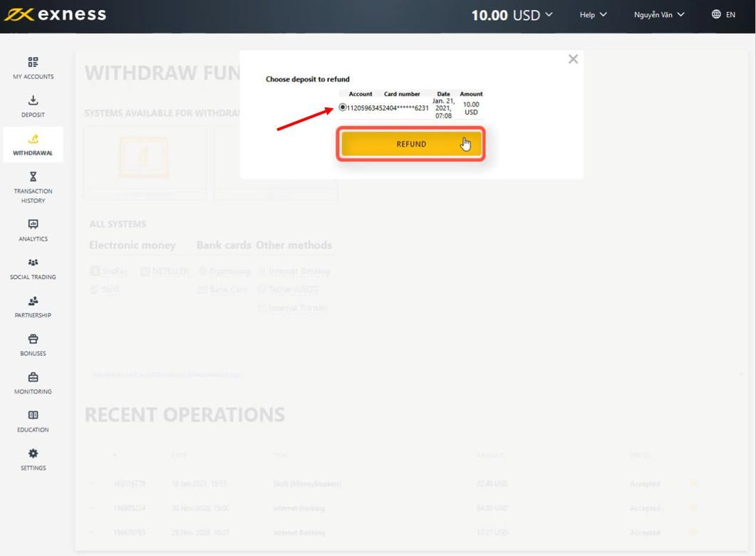This screenshot has width=756, height=556.
Task: Open the Nguyễn Văn profile dropdown
Action: (659, 15)
